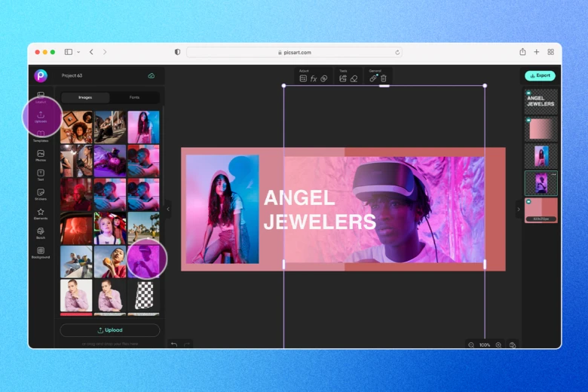Click the zoom in magnifier icon
The height and width of the screenshot is (392, 588).
pos(498,345)
